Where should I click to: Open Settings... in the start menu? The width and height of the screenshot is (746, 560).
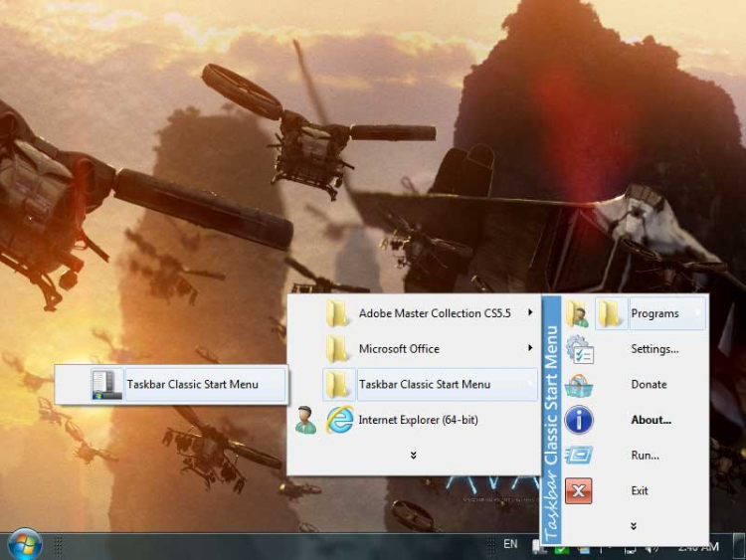point(654,349)
